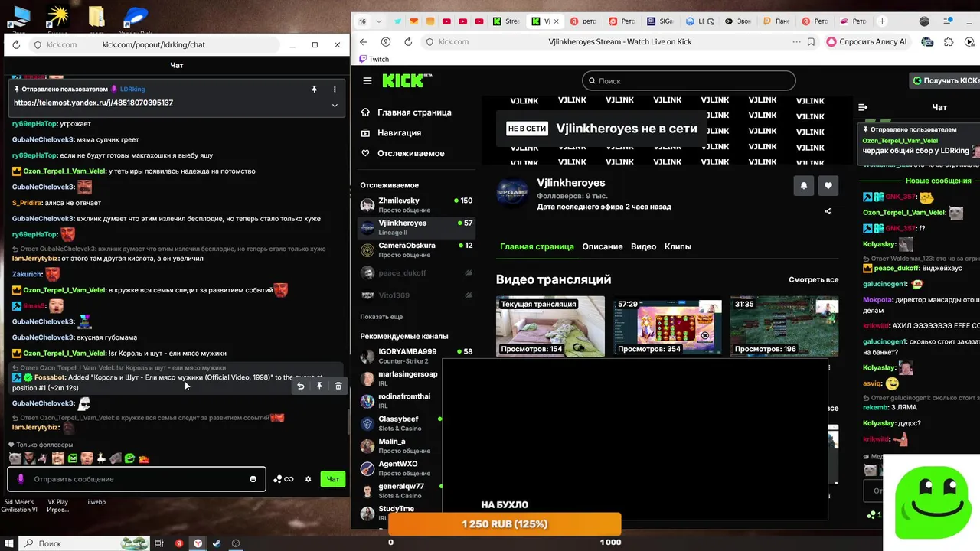Collapse the Kick page chat panel

coord(863,108)
